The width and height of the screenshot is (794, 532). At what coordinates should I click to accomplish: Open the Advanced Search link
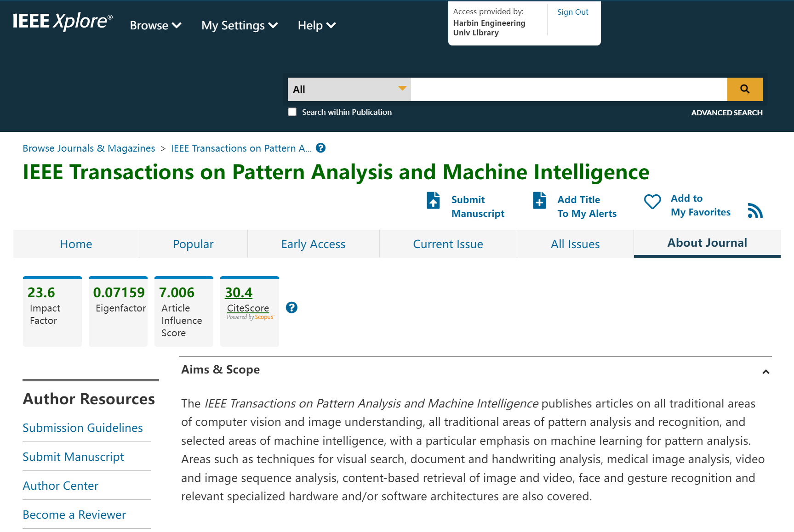pyautogui.click(x=726, y=113)
